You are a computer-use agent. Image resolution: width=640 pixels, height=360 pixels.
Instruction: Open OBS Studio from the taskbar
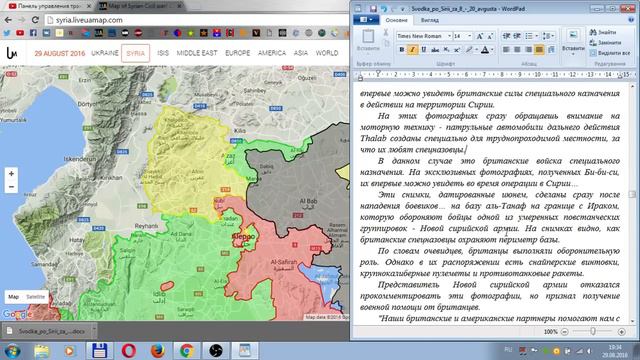pos(216,351)
